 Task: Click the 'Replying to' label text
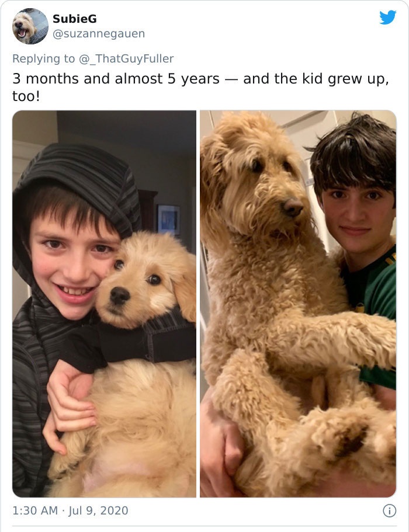pyautogui.click(x=43, y=59)
